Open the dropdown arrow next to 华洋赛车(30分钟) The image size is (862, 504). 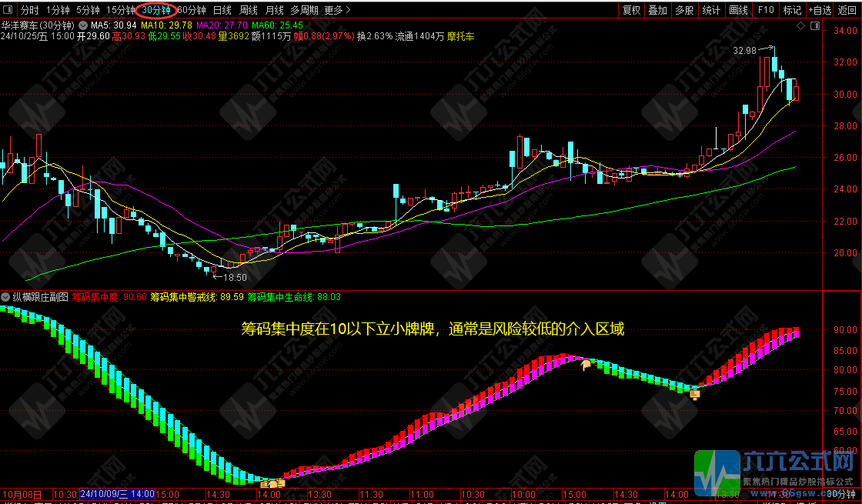[x=83, y=25]
